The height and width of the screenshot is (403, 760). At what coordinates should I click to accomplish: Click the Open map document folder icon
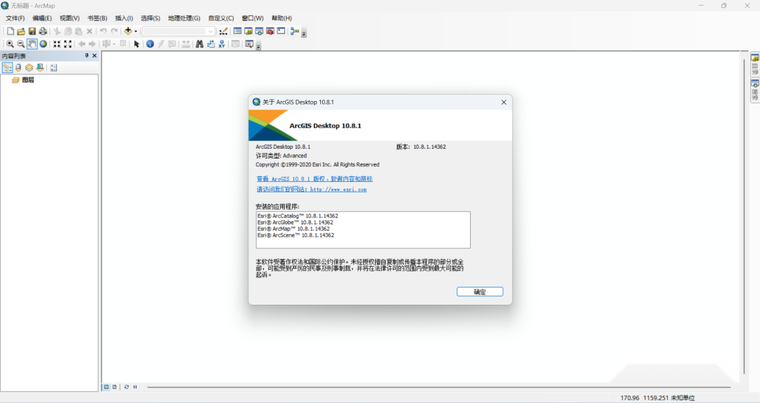coord(21,31)
